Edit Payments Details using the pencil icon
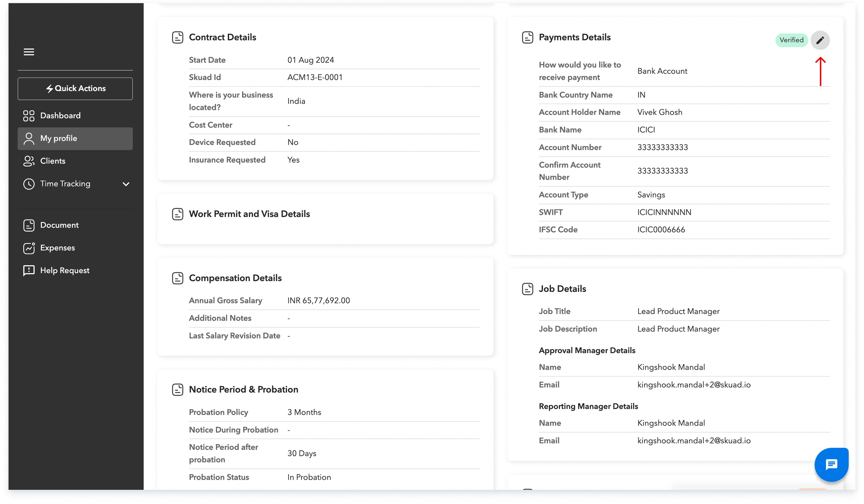Screen dimensions: 864x504 click(820, 40)
